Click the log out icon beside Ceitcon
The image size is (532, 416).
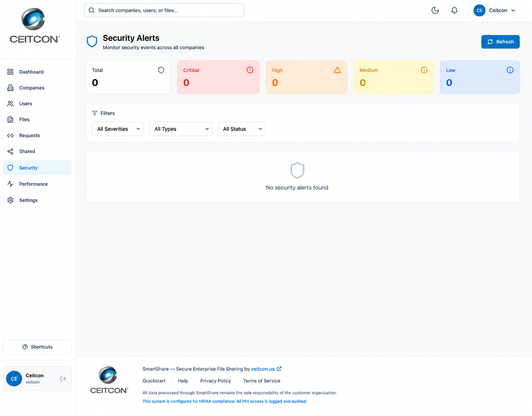tap(63, 378)
